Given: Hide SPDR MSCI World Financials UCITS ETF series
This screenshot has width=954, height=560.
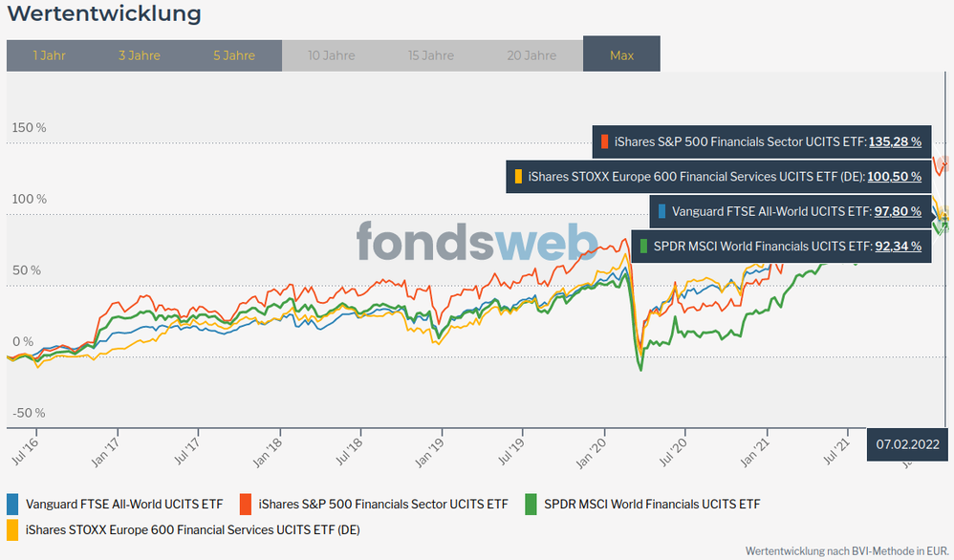Looking at the screenshot, I should pos(652,504).
